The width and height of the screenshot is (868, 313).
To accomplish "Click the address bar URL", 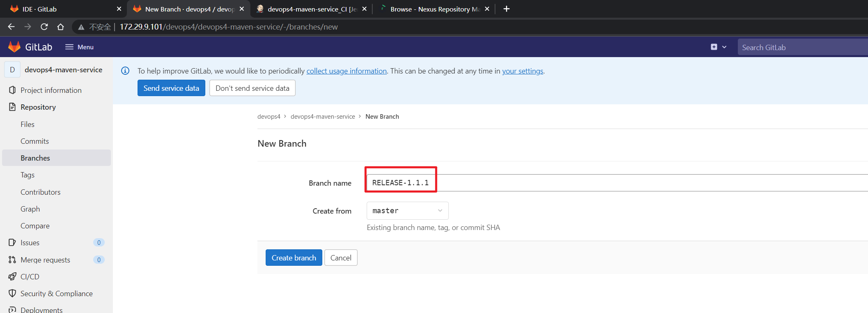I will click(229, 27).
